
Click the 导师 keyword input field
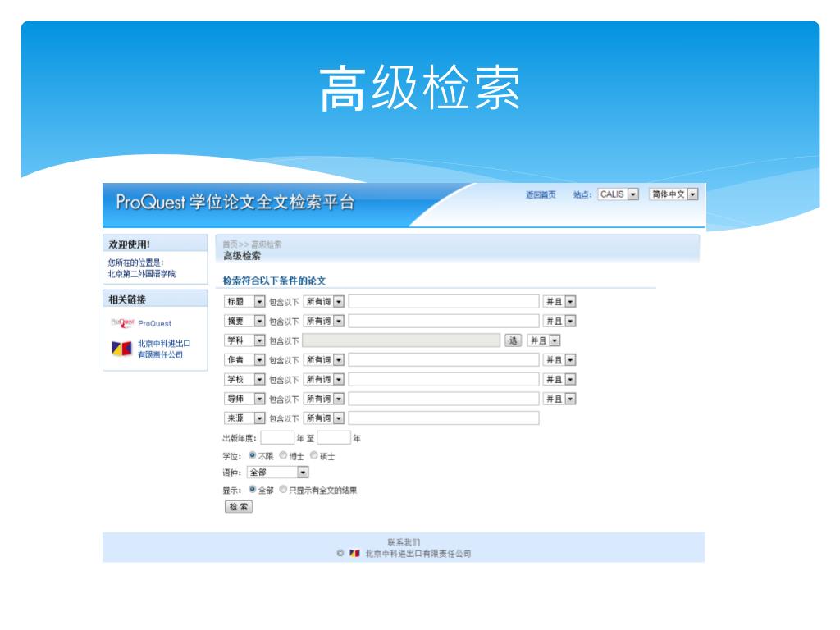(444, 399)
